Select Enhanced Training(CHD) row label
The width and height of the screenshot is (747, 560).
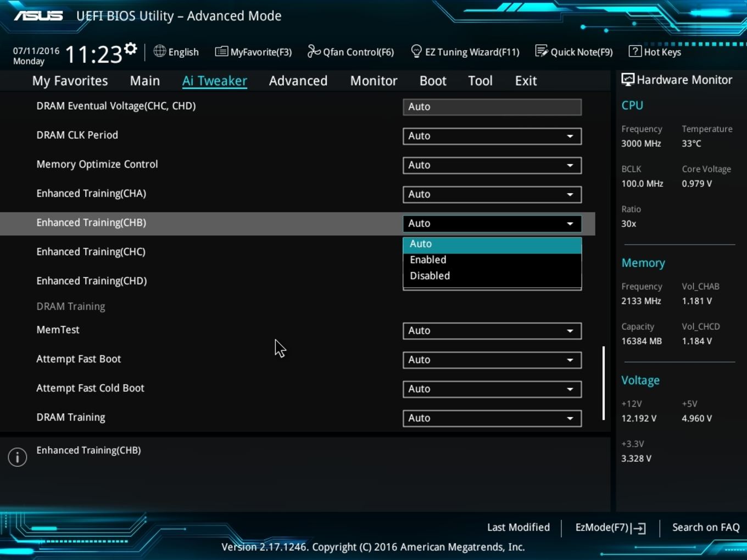pyautogui.click(x=91, y=281)
